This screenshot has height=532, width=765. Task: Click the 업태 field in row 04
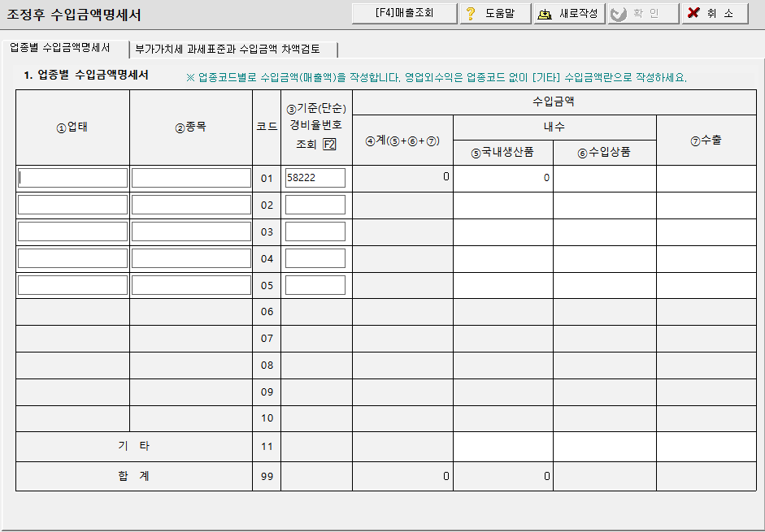tap(72, 258)
